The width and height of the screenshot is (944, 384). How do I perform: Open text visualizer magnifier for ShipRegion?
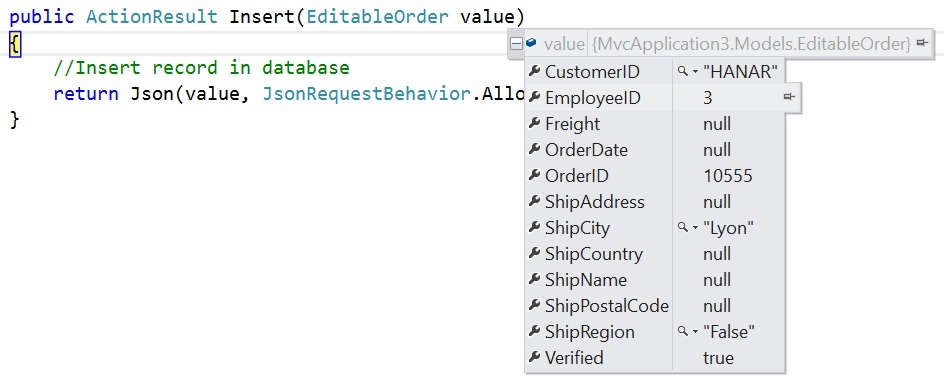682,331
